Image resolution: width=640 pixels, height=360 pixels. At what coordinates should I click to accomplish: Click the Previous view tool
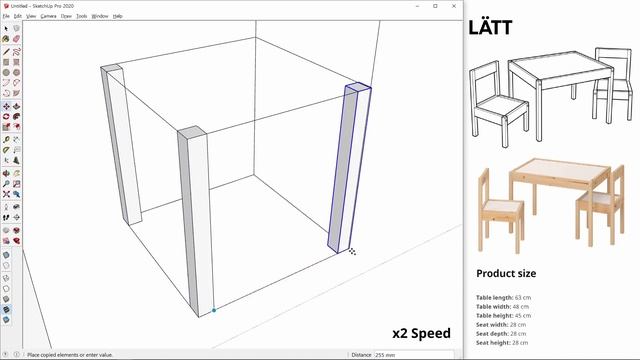click(x=16, y=194)
